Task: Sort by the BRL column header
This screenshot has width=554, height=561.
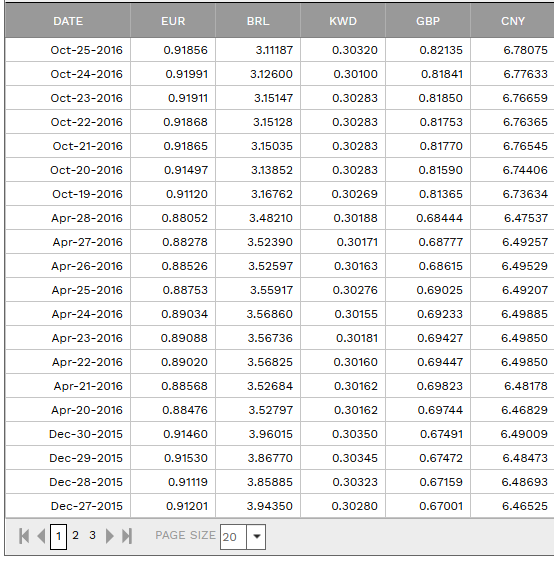Action: pos(258,21)
